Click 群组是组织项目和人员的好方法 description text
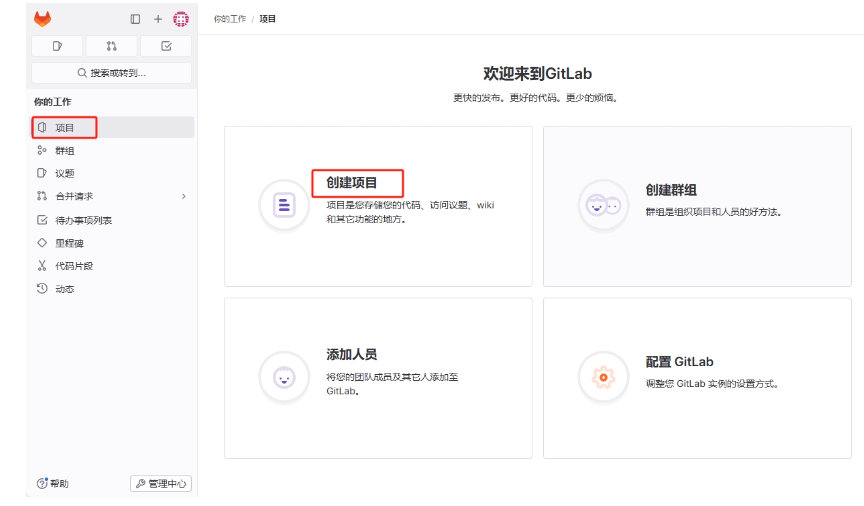864x506 pixels. tap(714, 212)
